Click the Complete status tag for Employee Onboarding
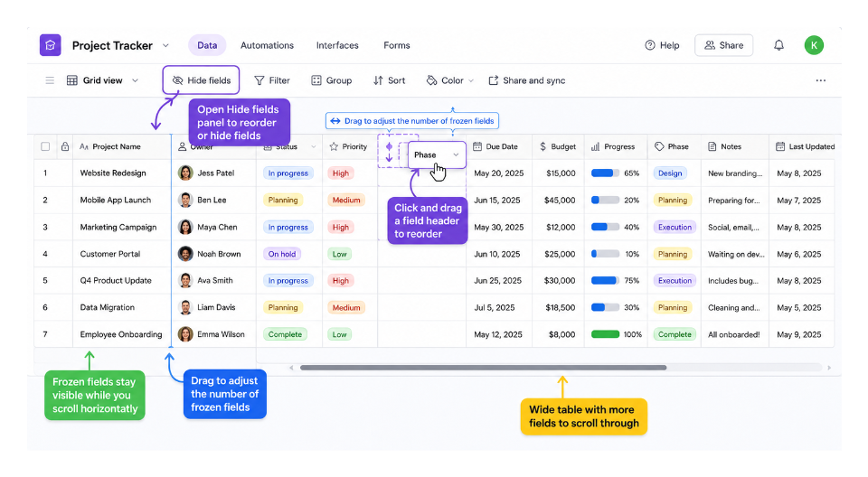This screenshot has height=477, width=868. [x=285, y=334]
